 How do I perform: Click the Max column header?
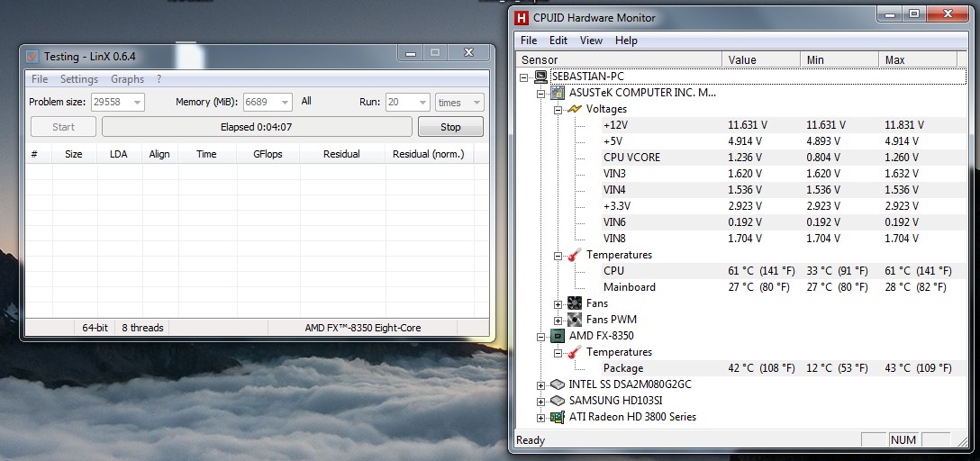(918, 60)
